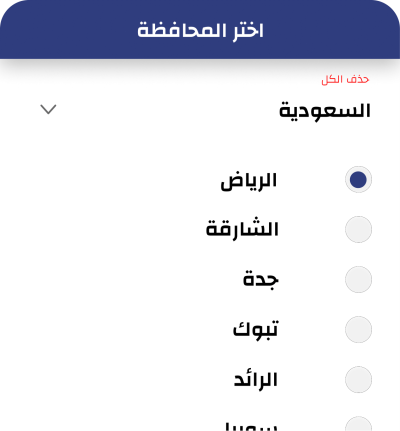Select the الرياض radio button

(358, 179)
